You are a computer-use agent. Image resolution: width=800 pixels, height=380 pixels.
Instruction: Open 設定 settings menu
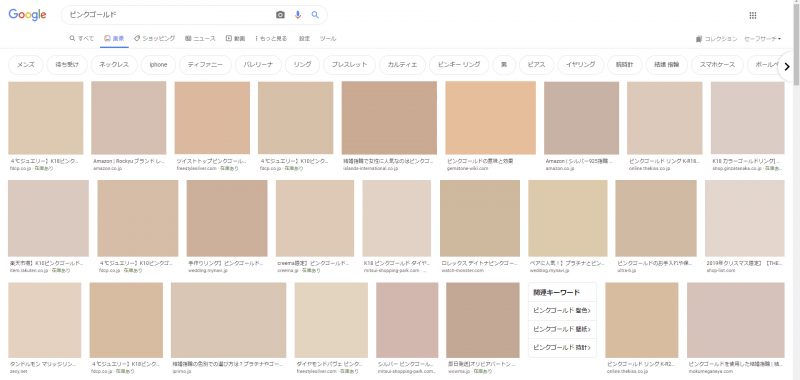point(305,38)
